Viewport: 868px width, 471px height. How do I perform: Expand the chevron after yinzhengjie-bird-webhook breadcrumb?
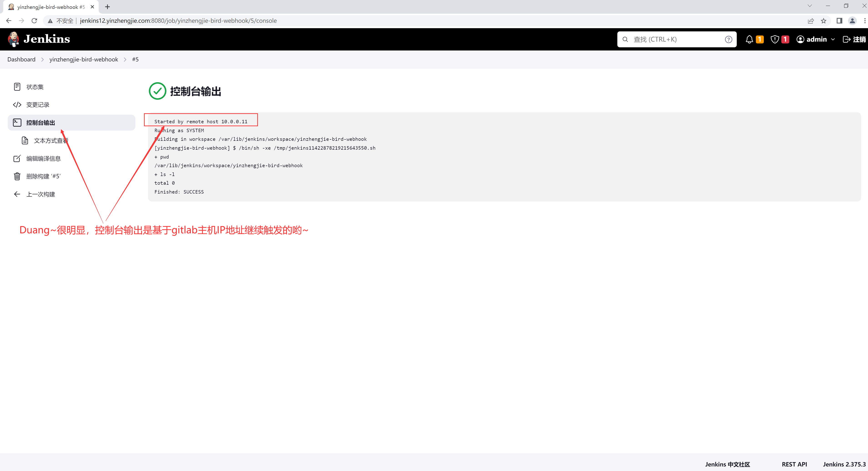click(125, 60)
